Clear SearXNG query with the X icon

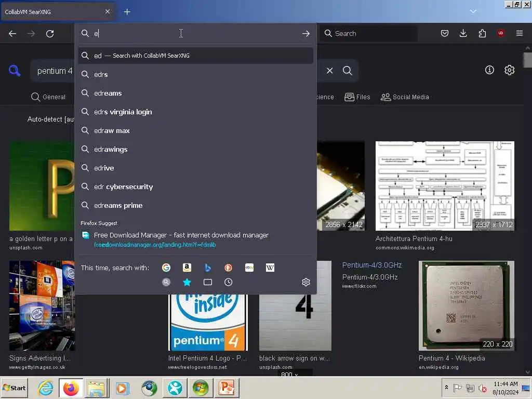(329, 71)
